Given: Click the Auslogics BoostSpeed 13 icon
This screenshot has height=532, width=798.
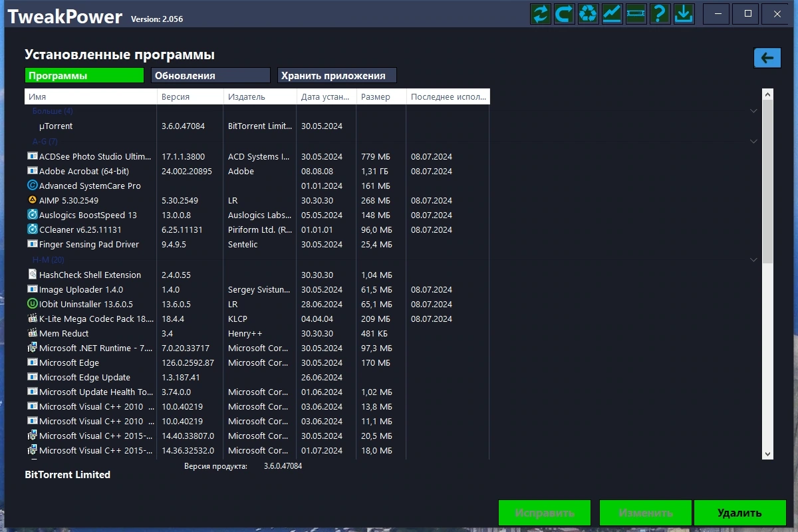Looking at the screenshot, I should (33, 215).
